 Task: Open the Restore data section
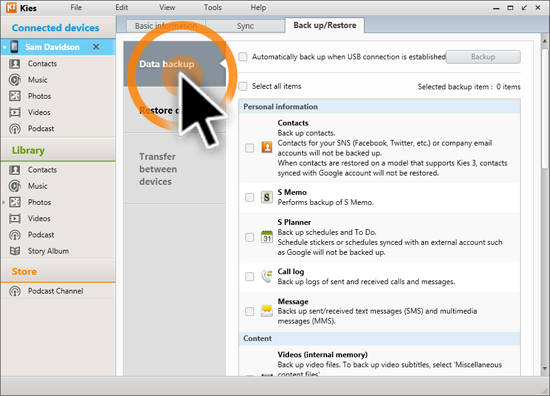pos(175,110)
